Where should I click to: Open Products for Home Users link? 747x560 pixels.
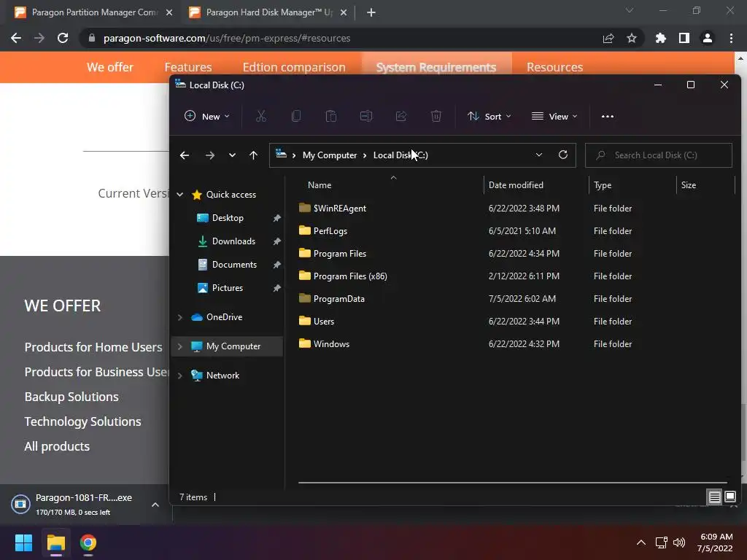(93, 347)
